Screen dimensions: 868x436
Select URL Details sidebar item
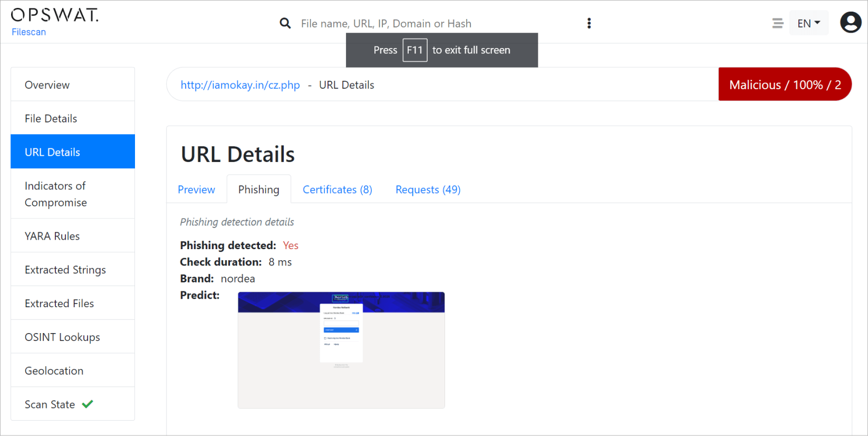click(73, 151)
